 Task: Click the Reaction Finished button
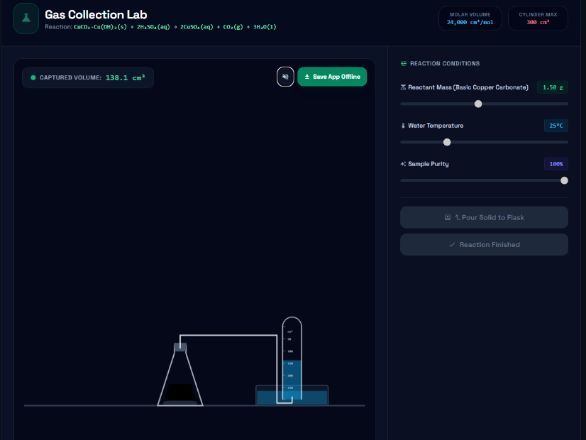pyautogui.click(x=484, y=244)
